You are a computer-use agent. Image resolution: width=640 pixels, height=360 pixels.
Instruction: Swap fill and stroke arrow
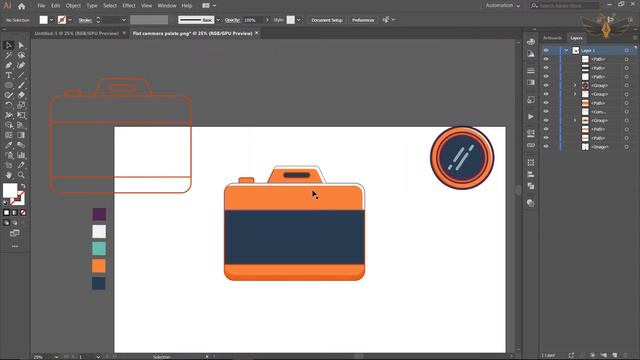tap(23, 186)
